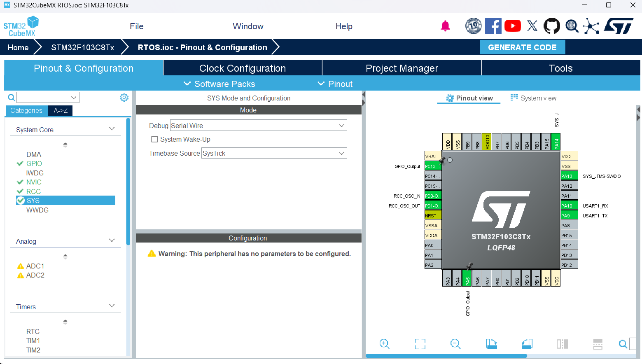Switch to the Tools tab
Image resolution: width=642 pixels, height=364 pixels.
(561, 68)
